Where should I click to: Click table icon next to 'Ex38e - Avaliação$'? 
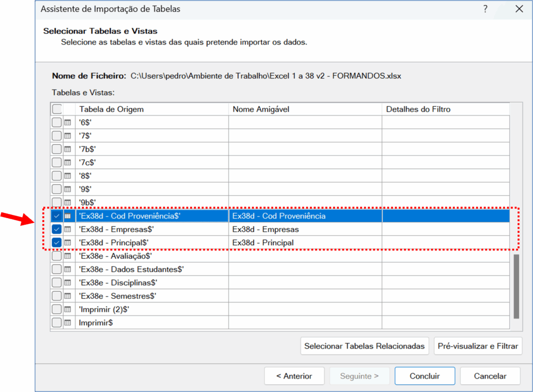68,256
